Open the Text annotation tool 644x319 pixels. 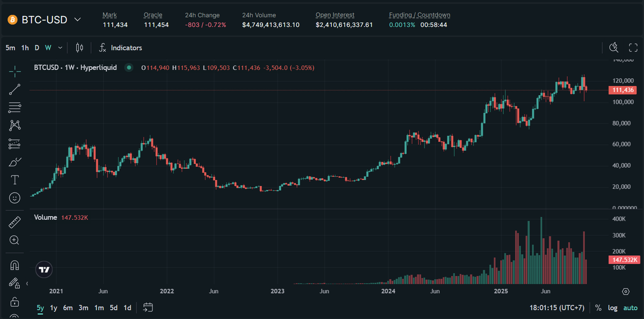tap(14, 179)
